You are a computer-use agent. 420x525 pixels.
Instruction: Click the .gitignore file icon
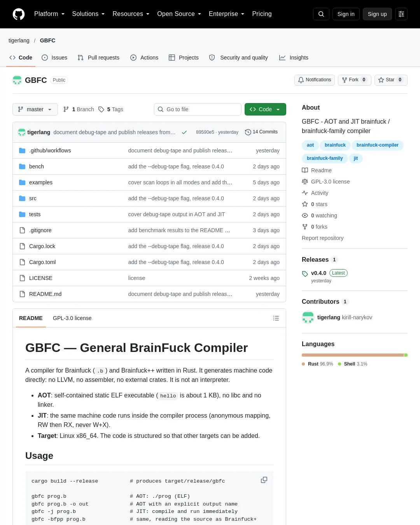pyautogui.click(x=22, y=230)
